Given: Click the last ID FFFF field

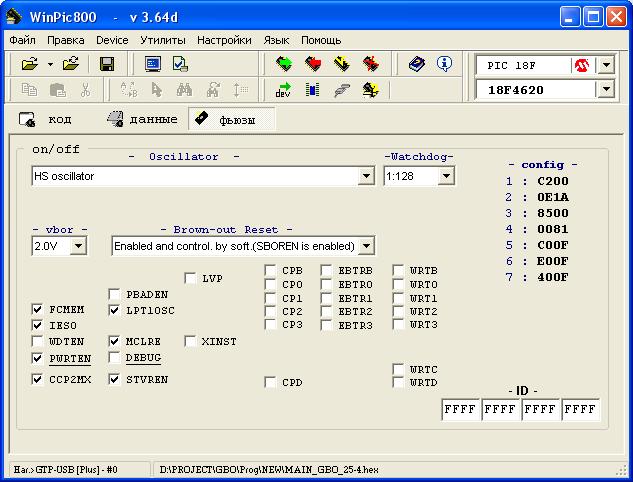Looking at the screenshot, I should pos(580,409).
